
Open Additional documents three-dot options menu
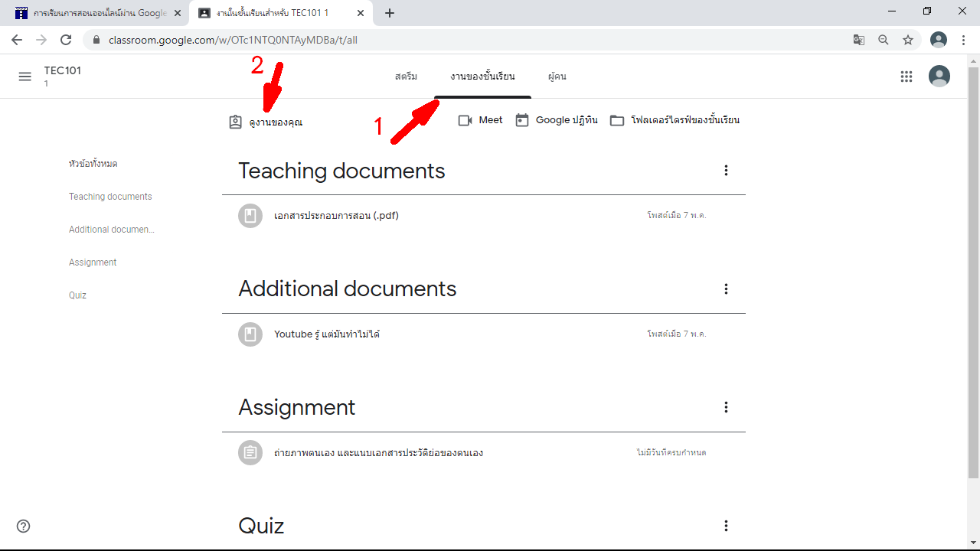[726, 289]
